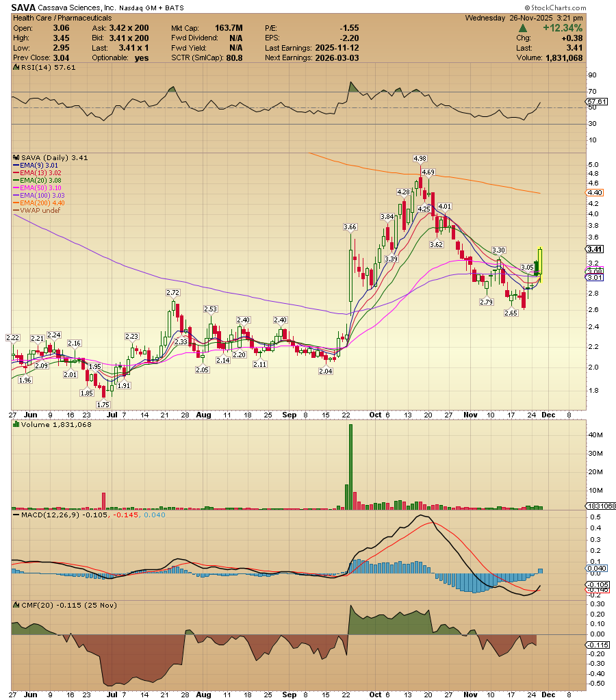Click the 3.66 price label on September spike
This screenshot has height=700, width=616.
coord(350,226)
